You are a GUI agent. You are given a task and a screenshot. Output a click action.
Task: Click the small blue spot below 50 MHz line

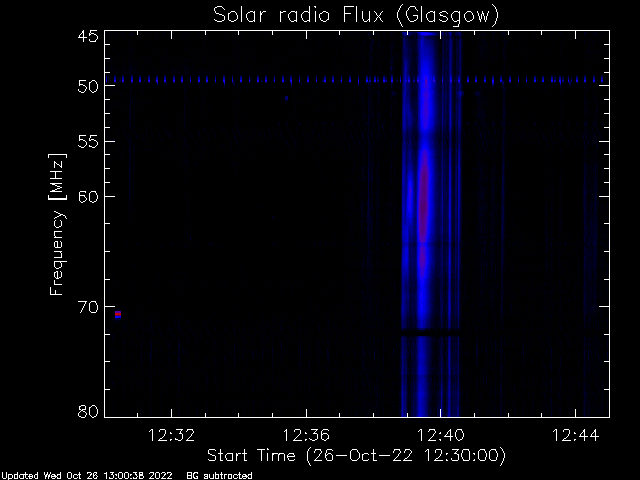[287, 98]
